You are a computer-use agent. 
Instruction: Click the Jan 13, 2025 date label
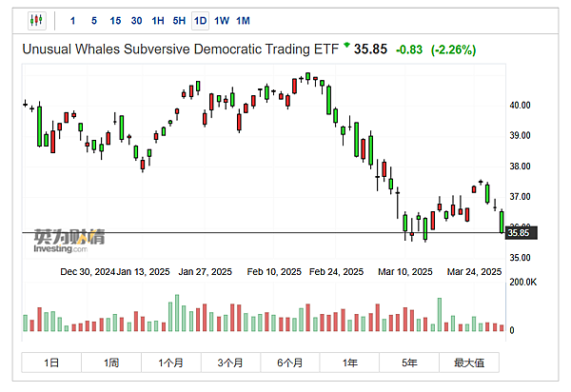143,272
